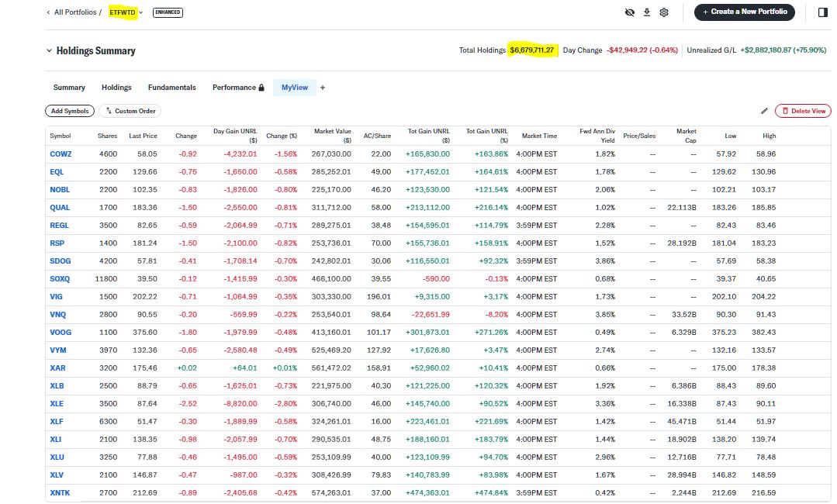The image size is (837, 504).
Task: Open portfolio settings gear icon
Action: click(x=664, y=12)
